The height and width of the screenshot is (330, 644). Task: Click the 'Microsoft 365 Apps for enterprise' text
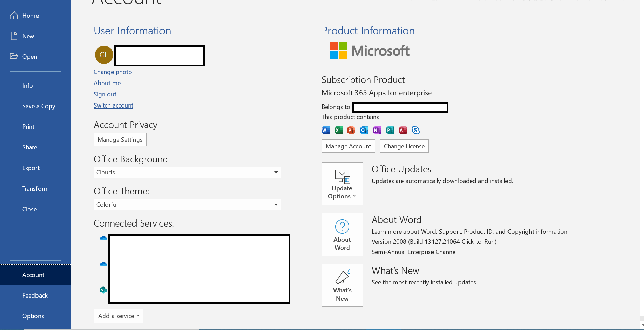(x=377, y=93)
